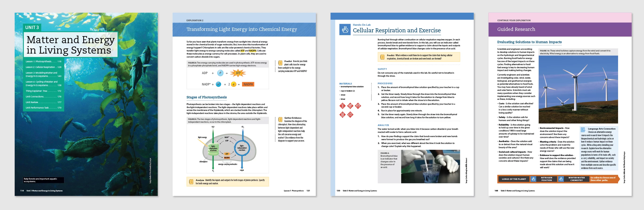Click the UNIT 3 label tab
644x210 pixels.
tap(32, 28)
